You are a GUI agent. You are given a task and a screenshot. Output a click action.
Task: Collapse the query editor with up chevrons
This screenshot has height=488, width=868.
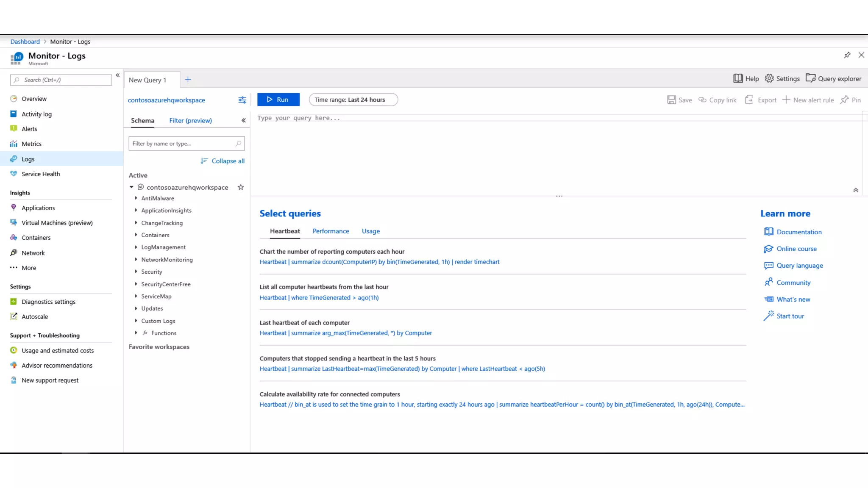(x=855, y=190)
